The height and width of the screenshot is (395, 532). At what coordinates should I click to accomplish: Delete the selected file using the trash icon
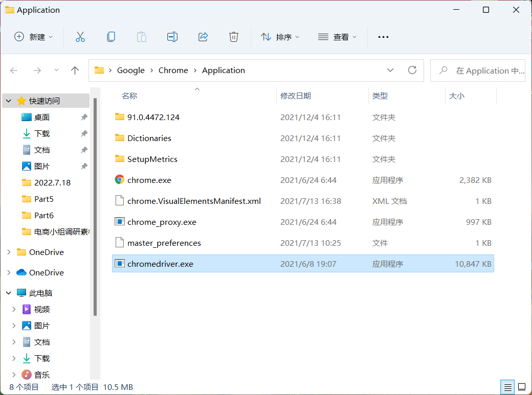pyautogui.click(x=233, y=36)
